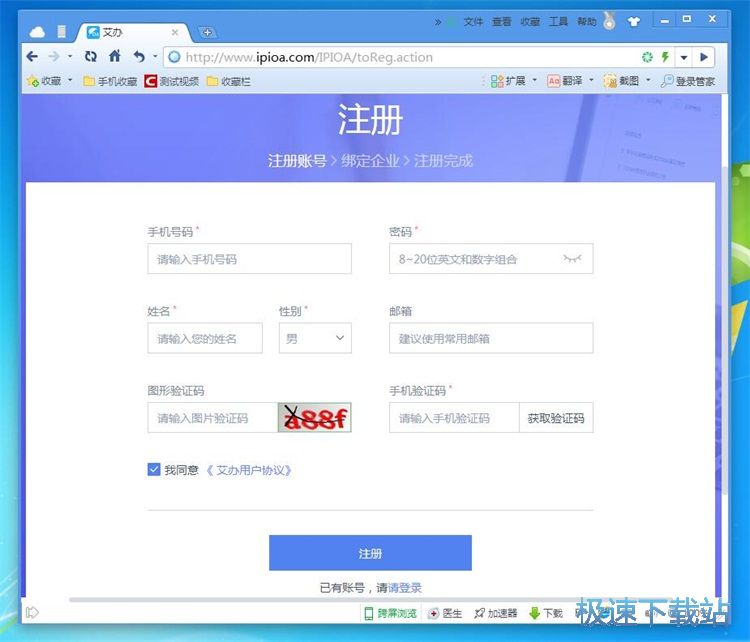Screen dimensions: 750x642
Task: Uncheck the 我同意 agreement checkbox
Action: (154, 469)
